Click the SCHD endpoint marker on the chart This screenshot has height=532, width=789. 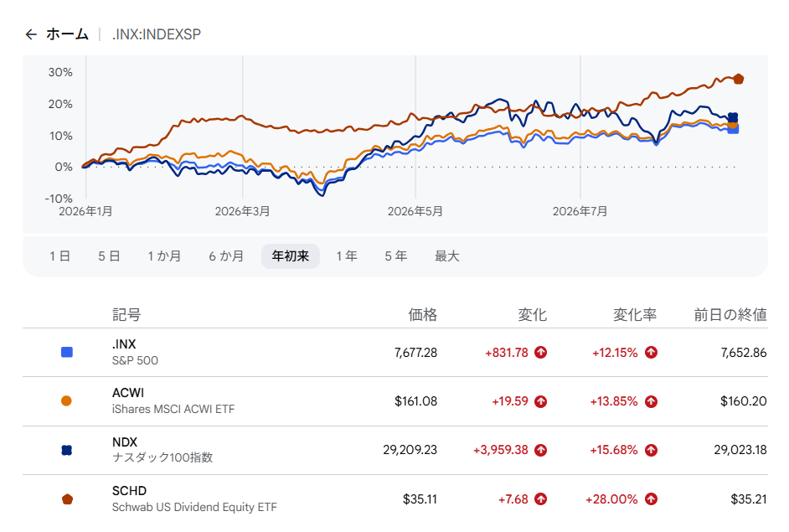pyautogui.click(x=738, y=79)
